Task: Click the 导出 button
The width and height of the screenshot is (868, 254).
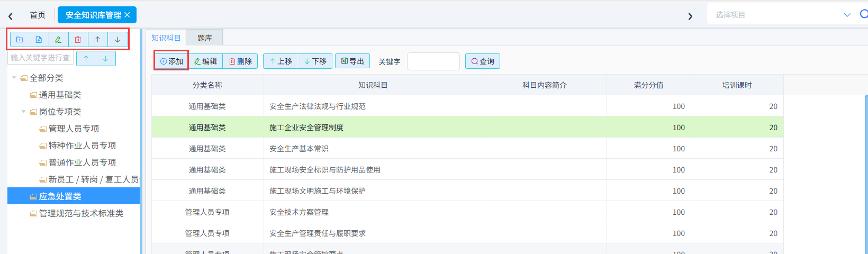Action: click(x=352, y=61)
